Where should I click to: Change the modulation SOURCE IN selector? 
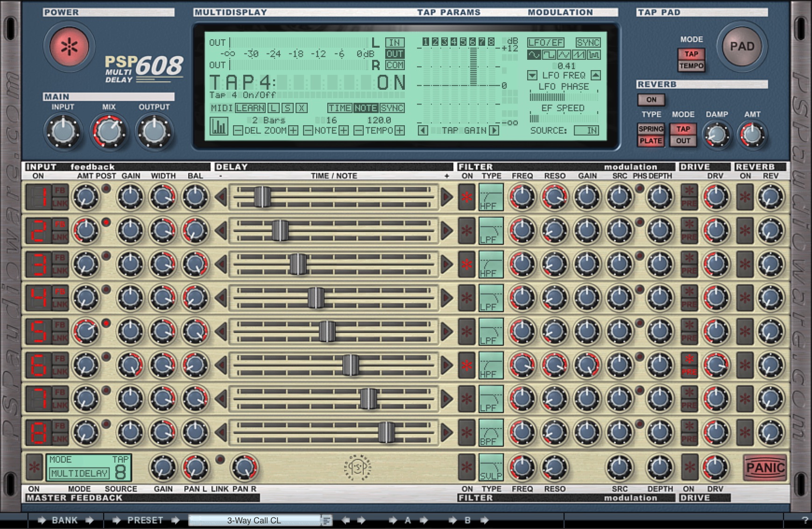(586, 131)
